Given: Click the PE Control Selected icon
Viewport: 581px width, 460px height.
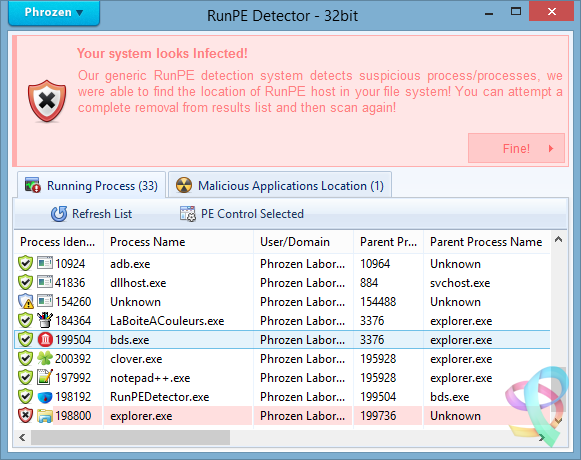Looking at the screenshot, I should (x=188, y=214).
